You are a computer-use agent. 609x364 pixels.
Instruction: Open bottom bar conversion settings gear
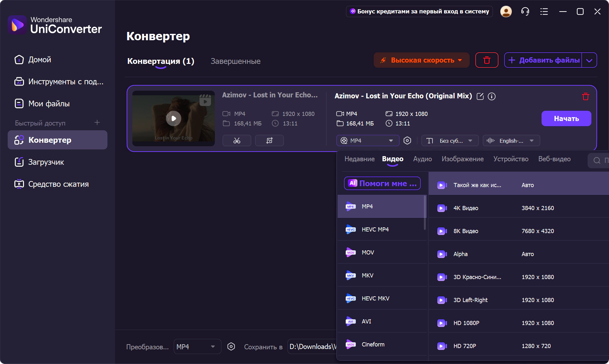click(x=231, y=346)
